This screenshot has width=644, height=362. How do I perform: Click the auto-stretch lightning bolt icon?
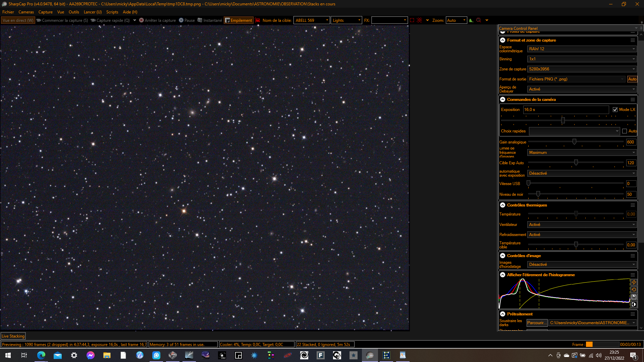[x=634, y=282]
